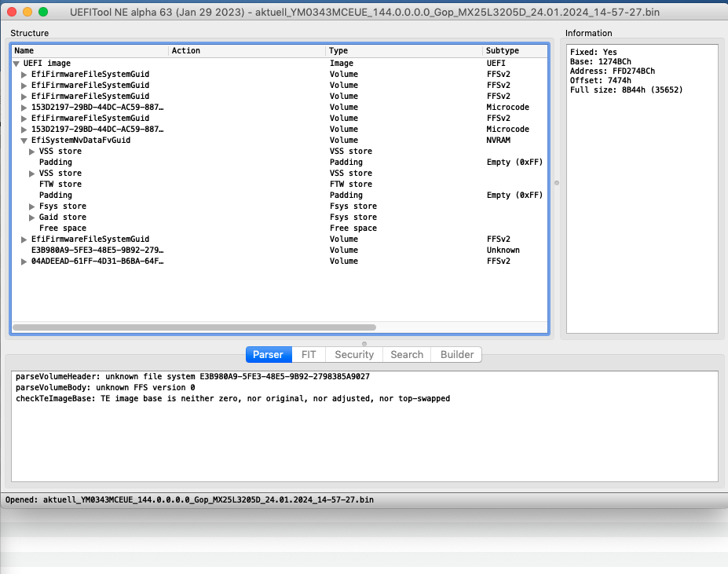Click the Type column header

[x=404, y=50]
